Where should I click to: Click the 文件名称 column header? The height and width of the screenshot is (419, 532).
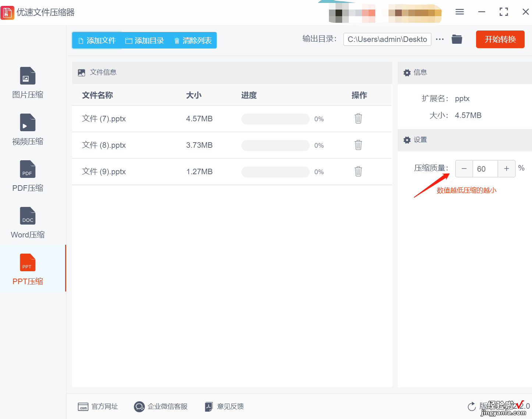[x=97, y=95]
